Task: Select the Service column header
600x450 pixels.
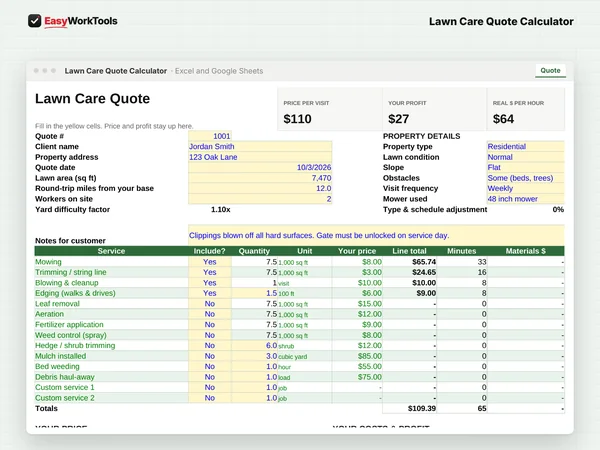Action: pos(111,251)
